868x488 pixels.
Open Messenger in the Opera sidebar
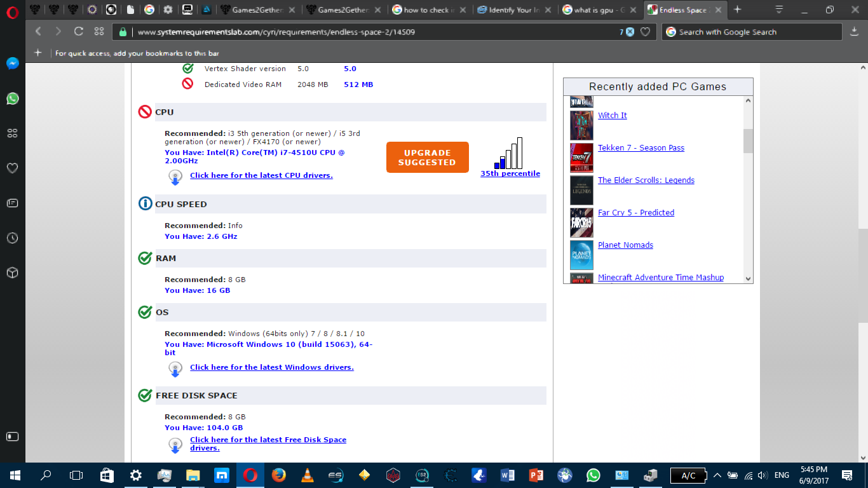[x=12, y=64]
